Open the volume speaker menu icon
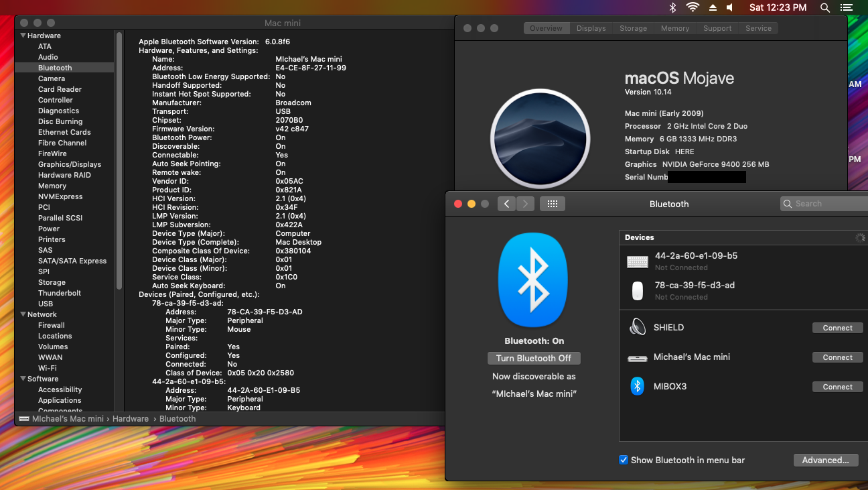 point(730,7)
